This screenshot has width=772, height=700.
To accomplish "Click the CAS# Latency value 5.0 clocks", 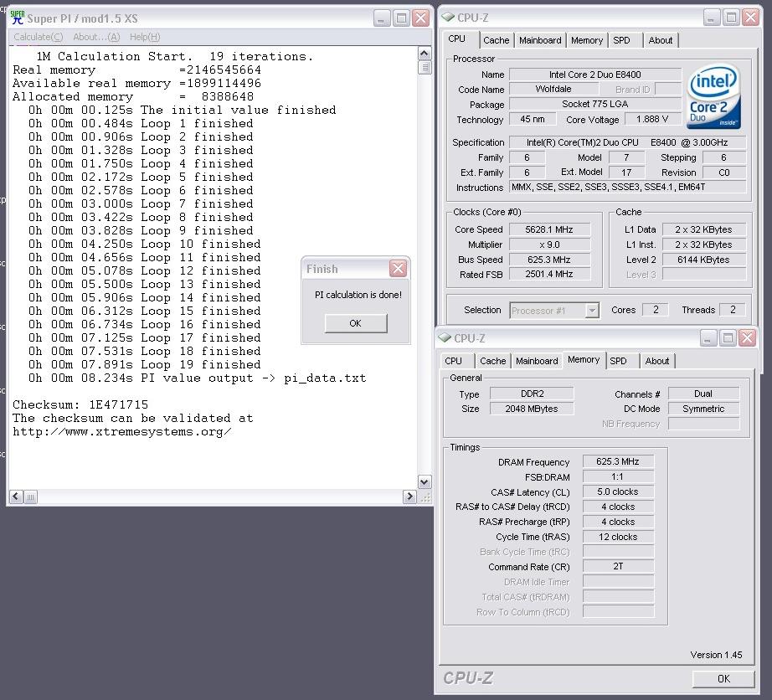I will coord(618,492).
